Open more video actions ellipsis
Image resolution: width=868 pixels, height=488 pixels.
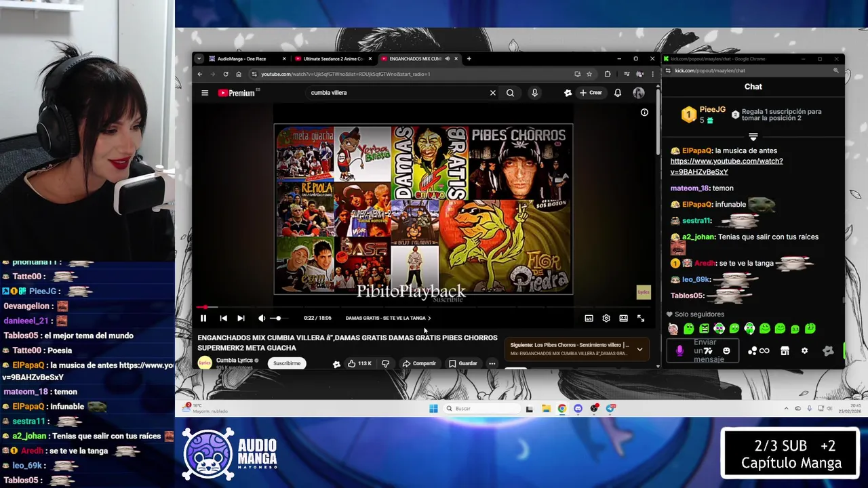[492, 363]
